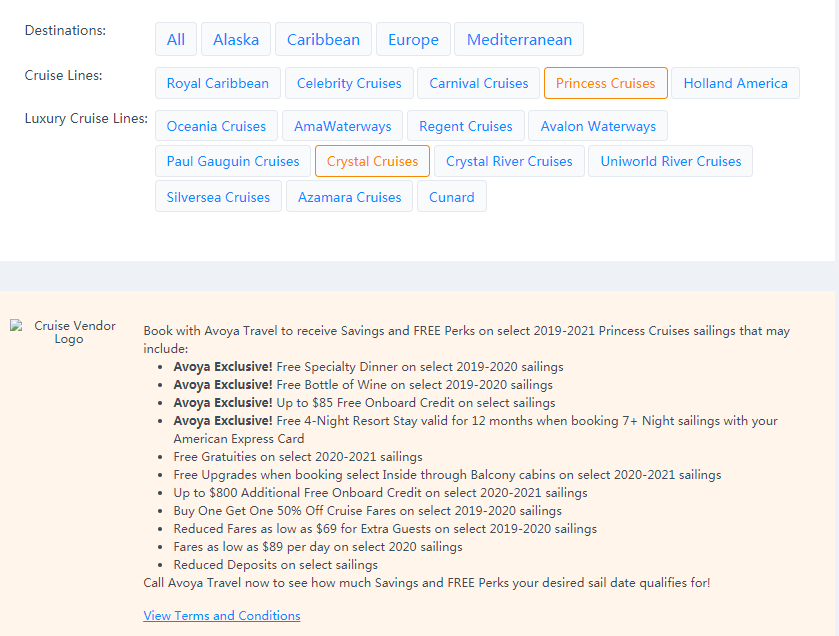Click the 'Reduced Deposits on select sailings' line

276,565
